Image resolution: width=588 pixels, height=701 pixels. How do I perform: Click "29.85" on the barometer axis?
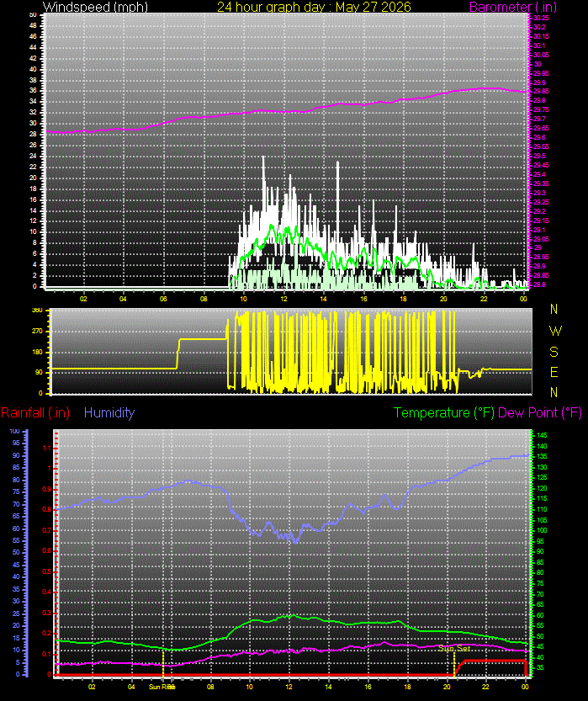point(541,91)
